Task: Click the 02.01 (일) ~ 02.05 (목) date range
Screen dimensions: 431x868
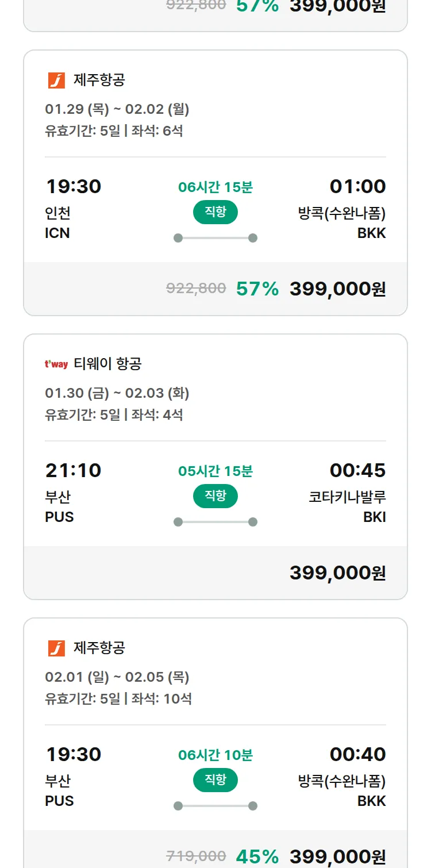Action: pyautogui.click(x=117, y=677)
